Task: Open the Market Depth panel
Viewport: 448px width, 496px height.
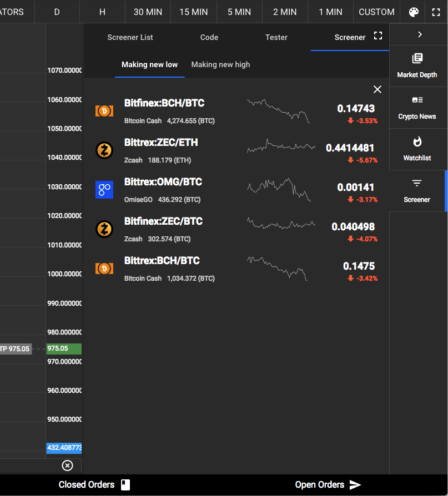Action: [417, 66]
